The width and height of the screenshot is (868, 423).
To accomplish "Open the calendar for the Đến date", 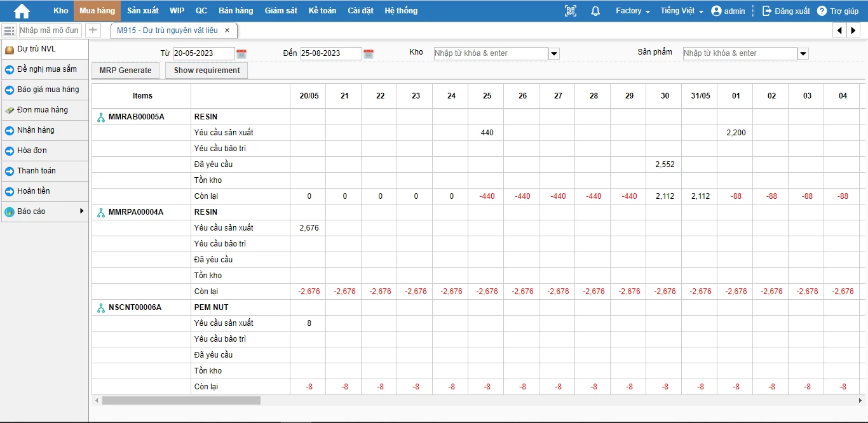I will tap(369, 53).
